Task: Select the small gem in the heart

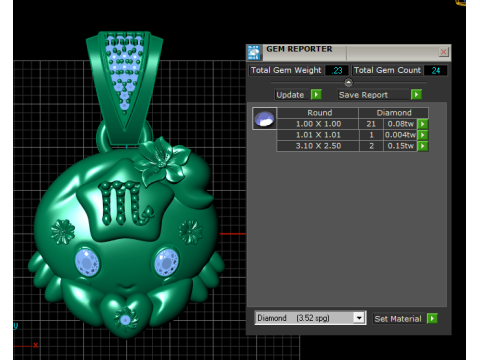Action: pyautogui.click(x=125, y=320)
